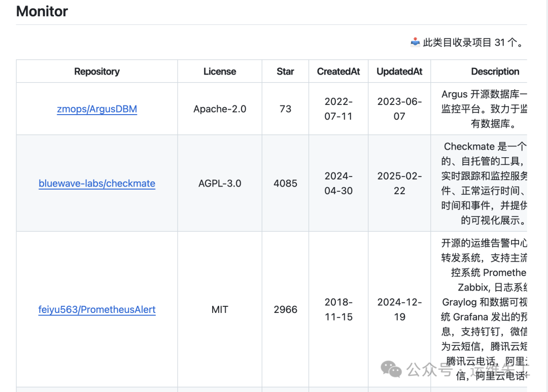This screenshot has width=548, height=392.
Task: Open the feiyu563/PrometheusAlert repository link
Action: tap(97, 309)
